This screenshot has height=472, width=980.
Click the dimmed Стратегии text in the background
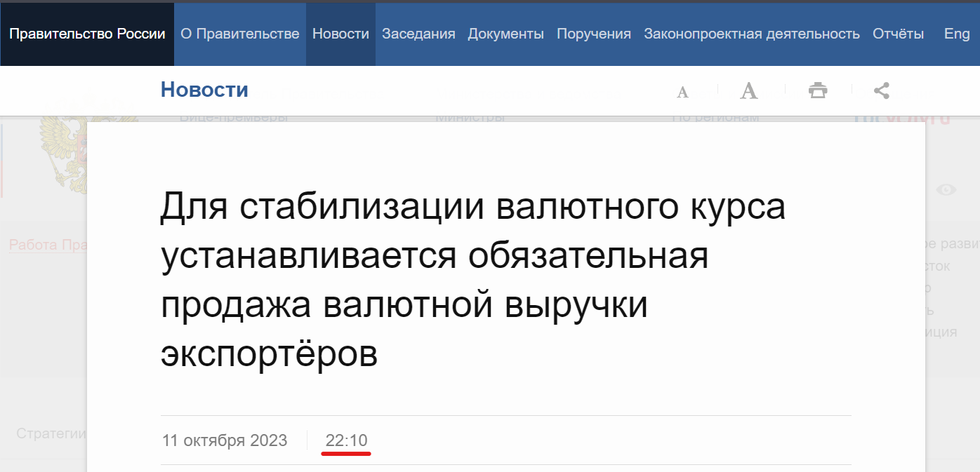tap(51, 433)
